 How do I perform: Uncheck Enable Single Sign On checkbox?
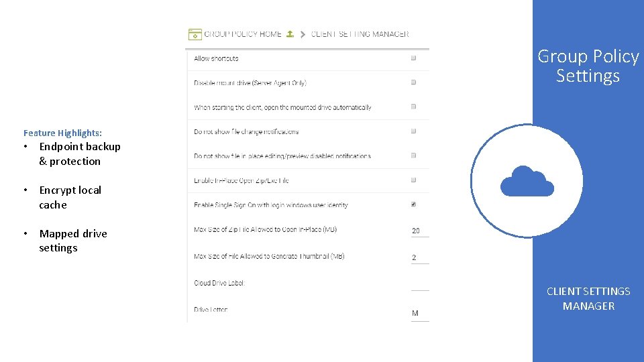point(414,204)
